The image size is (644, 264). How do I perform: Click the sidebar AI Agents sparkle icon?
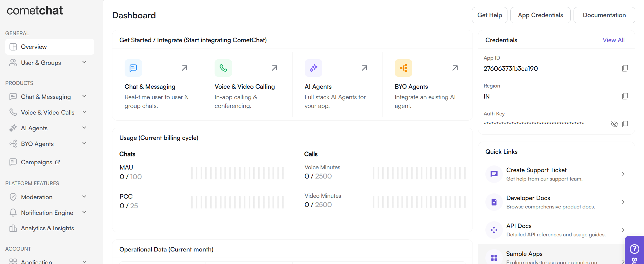[13, 128]
